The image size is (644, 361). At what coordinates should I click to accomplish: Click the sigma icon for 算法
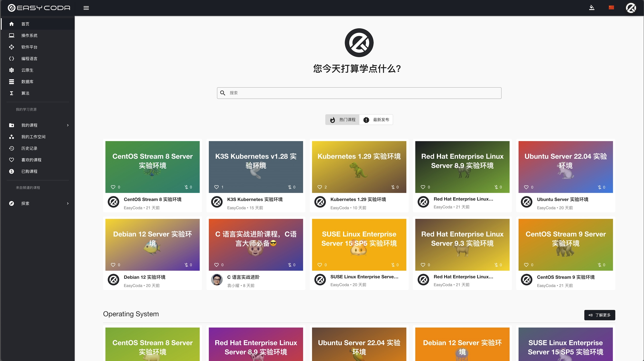[x=12, y=93]
